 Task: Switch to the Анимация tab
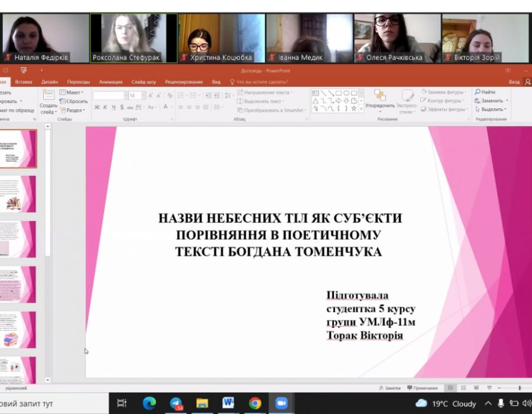coord(111,82)
